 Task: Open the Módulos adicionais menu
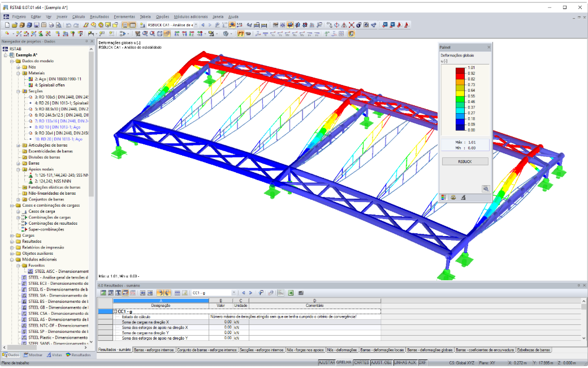point(191,16)
